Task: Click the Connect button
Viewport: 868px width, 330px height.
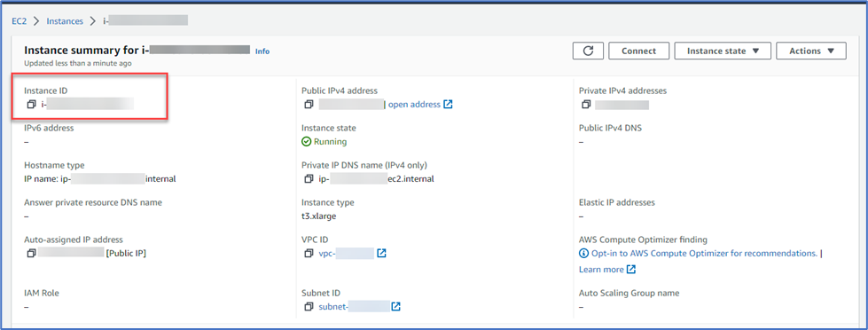Action: 639,51
